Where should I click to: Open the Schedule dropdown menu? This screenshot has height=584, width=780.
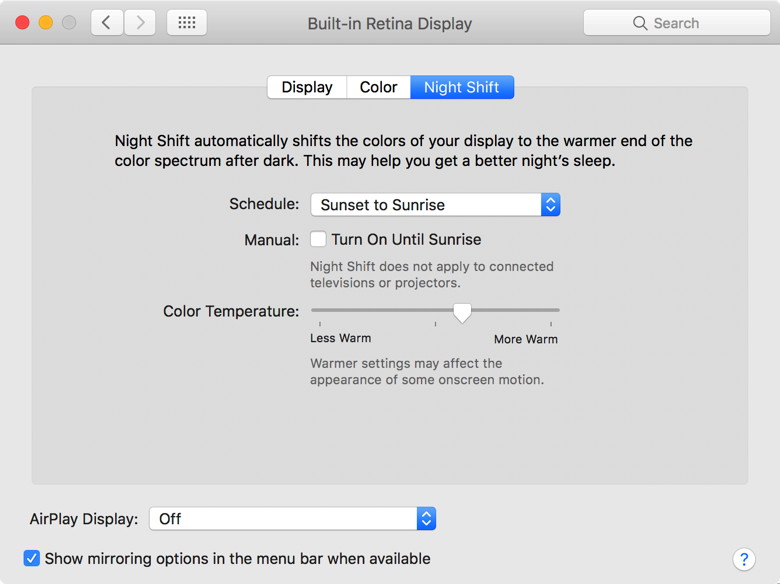point(435,204)
